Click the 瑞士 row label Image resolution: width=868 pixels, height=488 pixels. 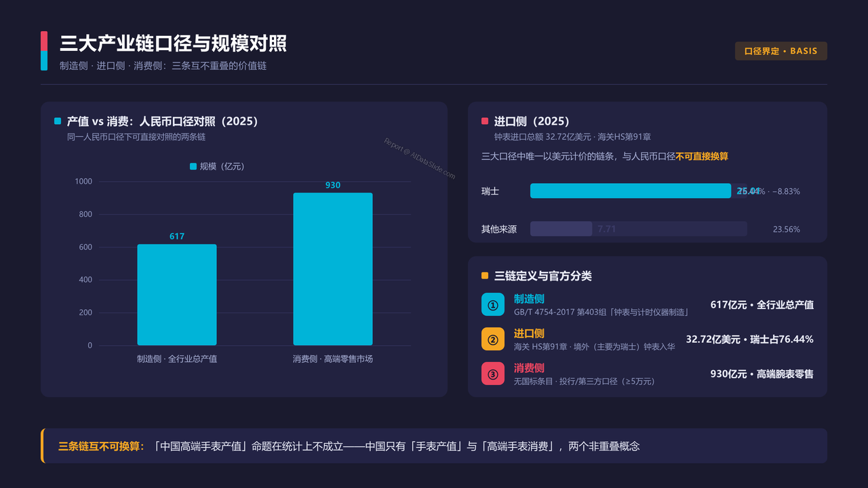tap(490, 191)
